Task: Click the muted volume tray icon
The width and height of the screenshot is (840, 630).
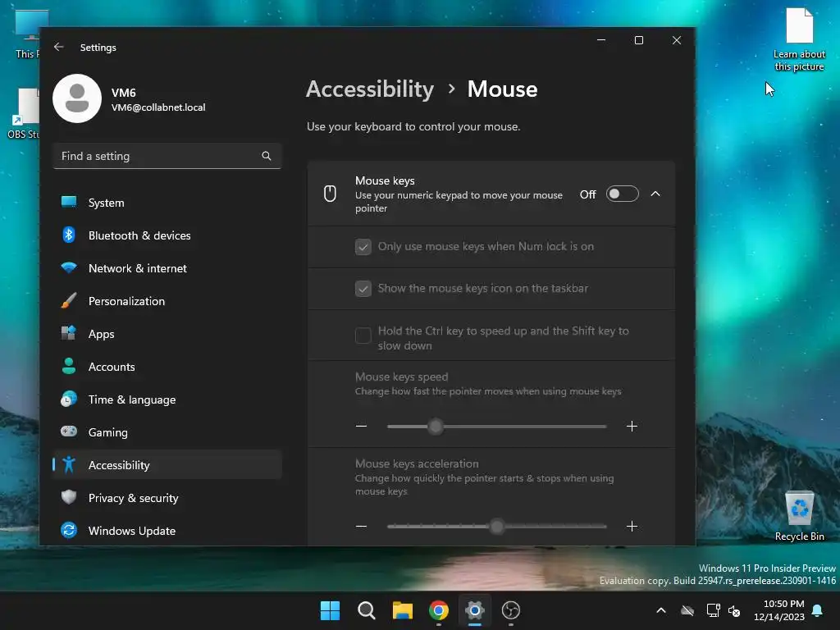Action: pos(735,610)
